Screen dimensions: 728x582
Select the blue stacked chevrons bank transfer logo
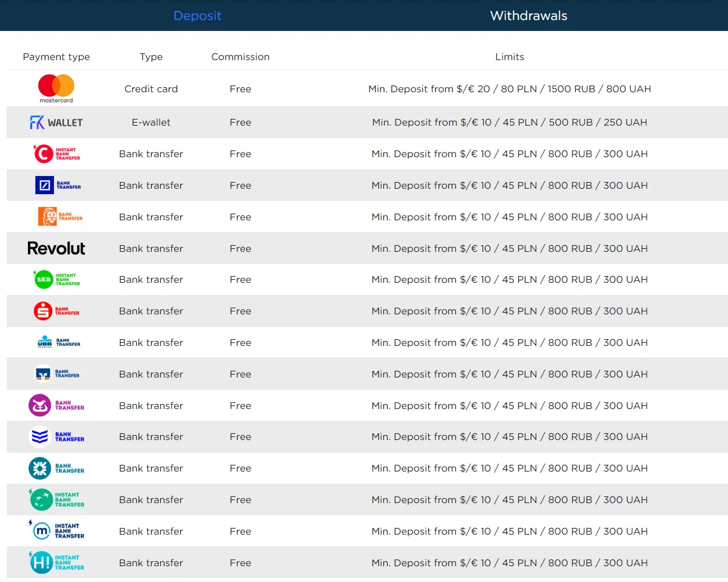pos(56,436)
